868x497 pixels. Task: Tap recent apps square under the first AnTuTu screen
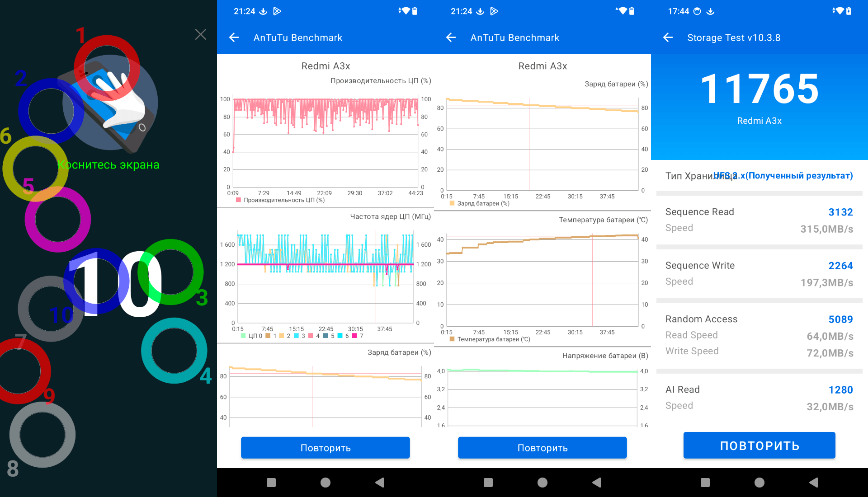(x=271, y=483)
